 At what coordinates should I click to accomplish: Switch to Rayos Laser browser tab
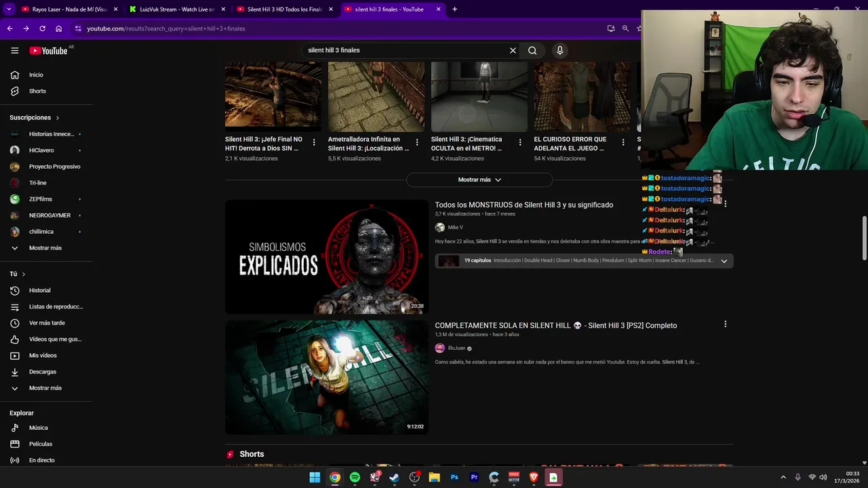(x=69, y=9)
